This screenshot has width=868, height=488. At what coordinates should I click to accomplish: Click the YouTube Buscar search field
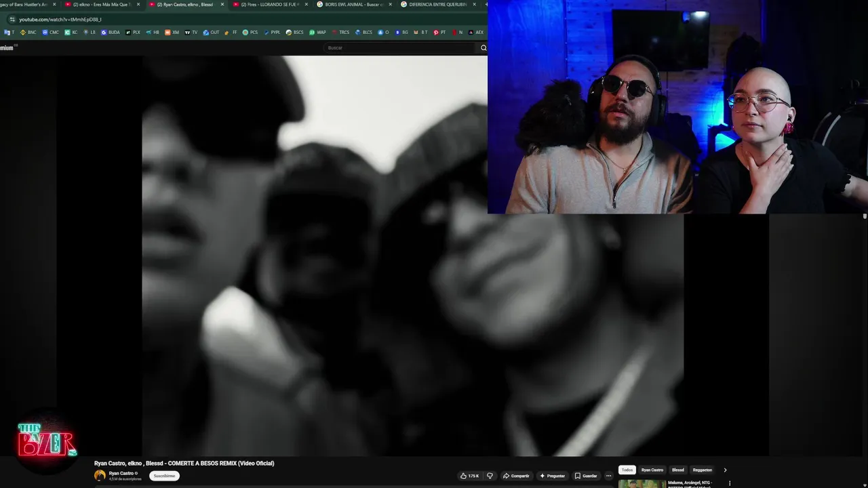click(x=400, y=47)
